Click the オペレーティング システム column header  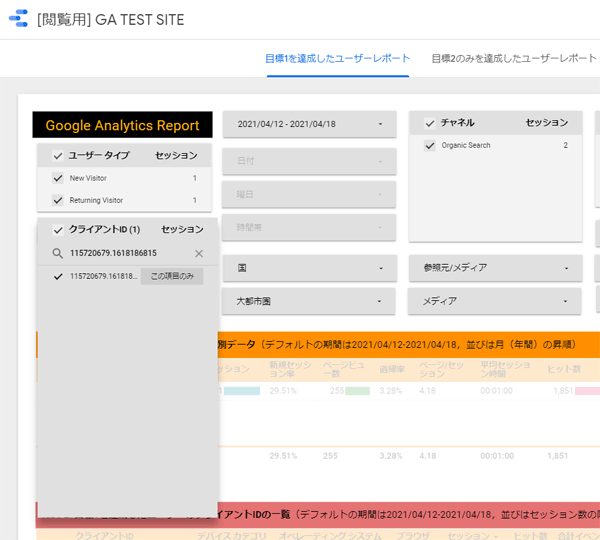click(330, 536)
